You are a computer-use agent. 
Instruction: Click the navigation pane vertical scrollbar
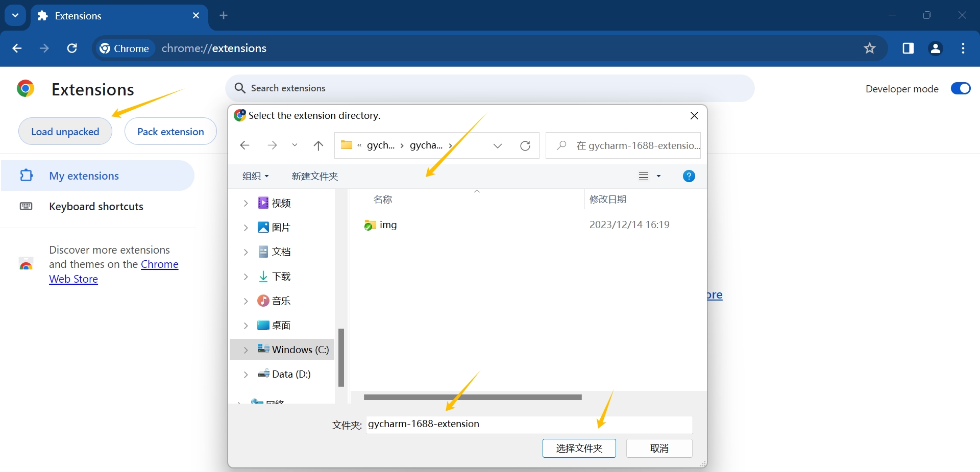click(341, 357)
